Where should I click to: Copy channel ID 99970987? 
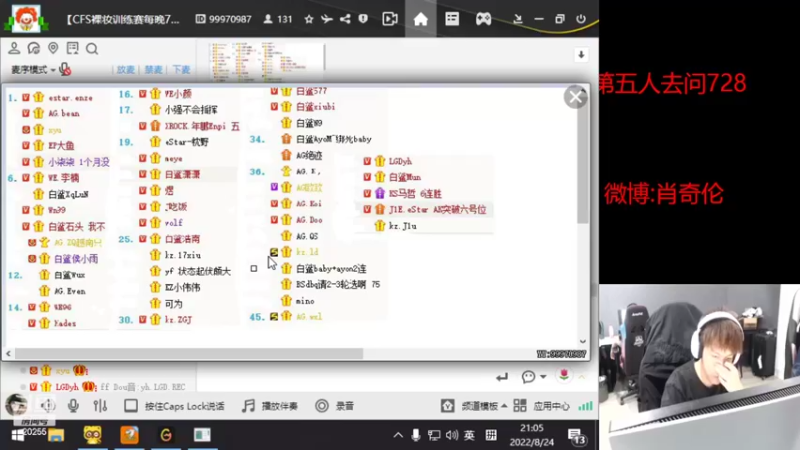pyautogui.click(x=223, y=19)
